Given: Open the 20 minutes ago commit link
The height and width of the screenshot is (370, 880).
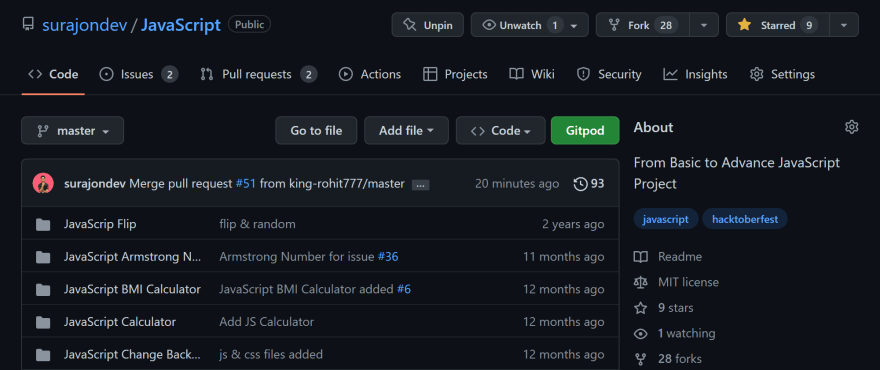Looking at the screenshot, I should (x=517, y=184).
